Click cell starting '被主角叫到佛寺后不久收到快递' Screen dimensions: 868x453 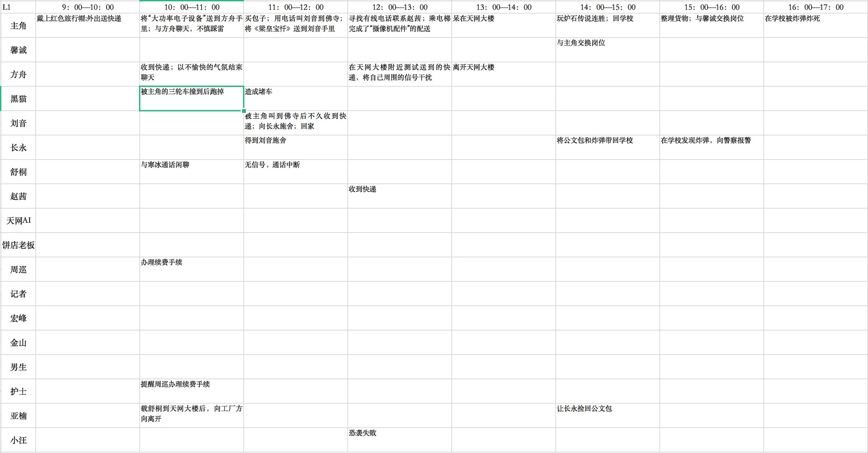tap(296, 123)
